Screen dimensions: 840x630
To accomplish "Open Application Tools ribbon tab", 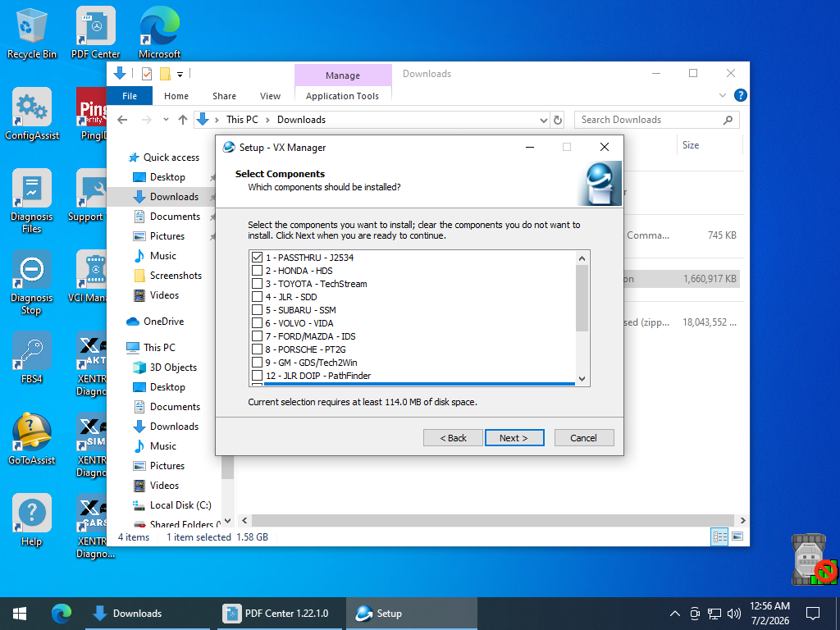I will (x=342, y=96).
